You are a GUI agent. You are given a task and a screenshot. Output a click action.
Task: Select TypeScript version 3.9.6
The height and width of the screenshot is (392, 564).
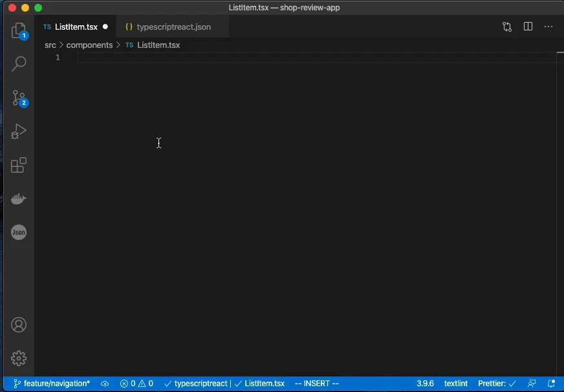point(425,384)
